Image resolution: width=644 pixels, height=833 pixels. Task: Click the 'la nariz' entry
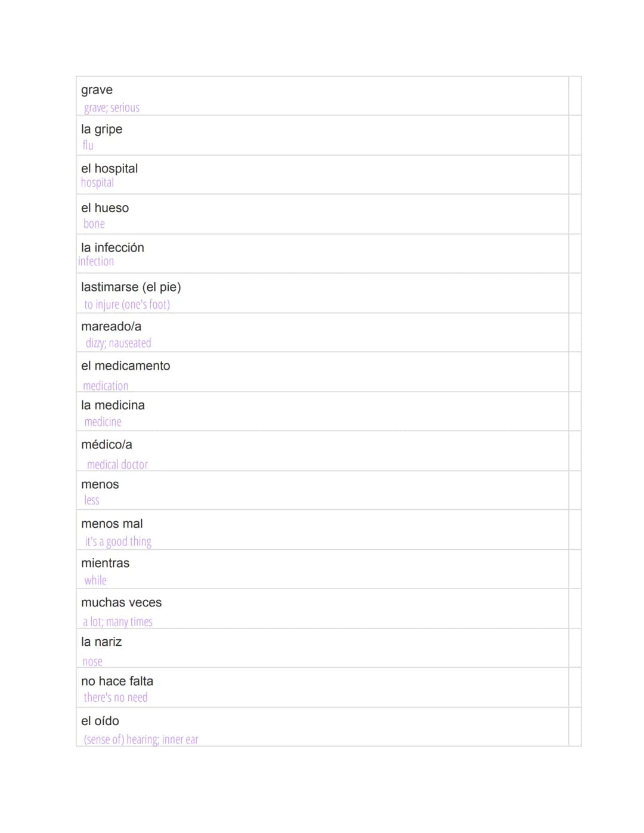coord(101,642)
